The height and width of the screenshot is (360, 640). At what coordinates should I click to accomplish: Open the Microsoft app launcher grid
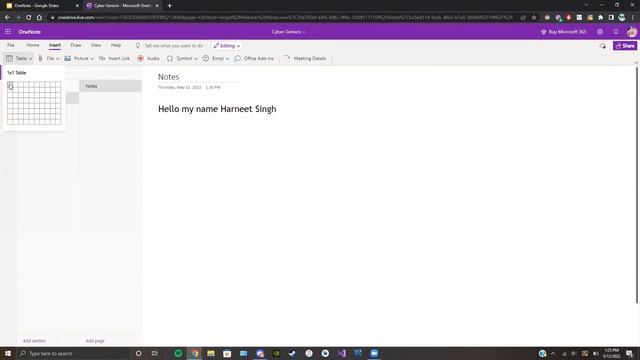(x=8, y=32)
